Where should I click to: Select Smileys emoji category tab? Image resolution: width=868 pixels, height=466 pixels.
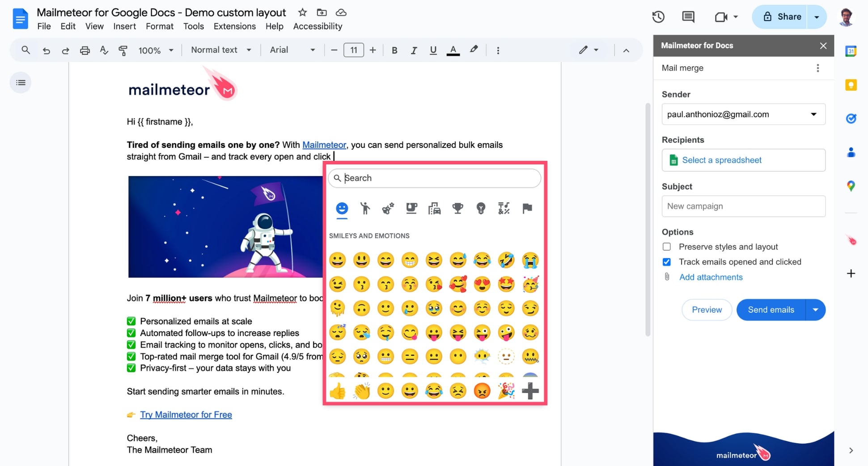(x=342, y=209)
